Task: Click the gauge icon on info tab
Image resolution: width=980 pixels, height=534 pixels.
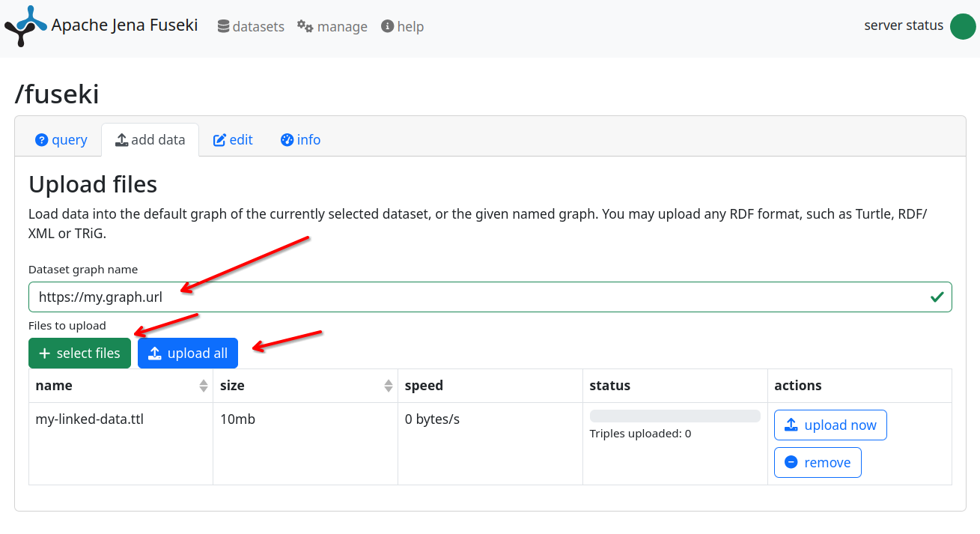Action: (287, 140)
